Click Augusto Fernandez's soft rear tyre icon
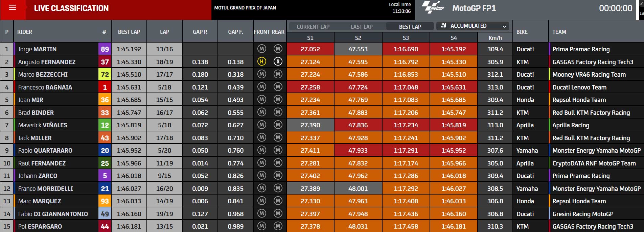The image size is (644, 232). (278, 61)
